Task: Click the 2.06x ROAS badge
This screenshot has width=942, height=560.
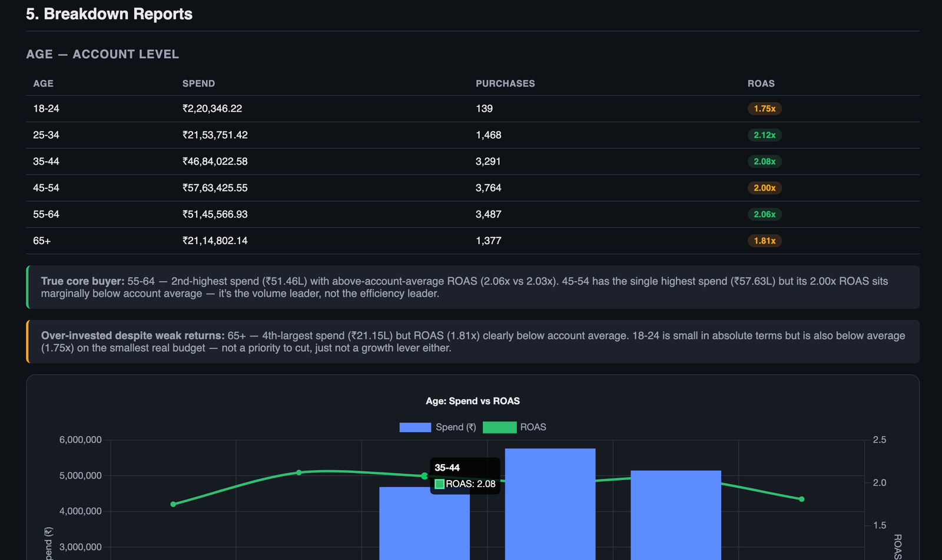Action: [x=765, y=215]
